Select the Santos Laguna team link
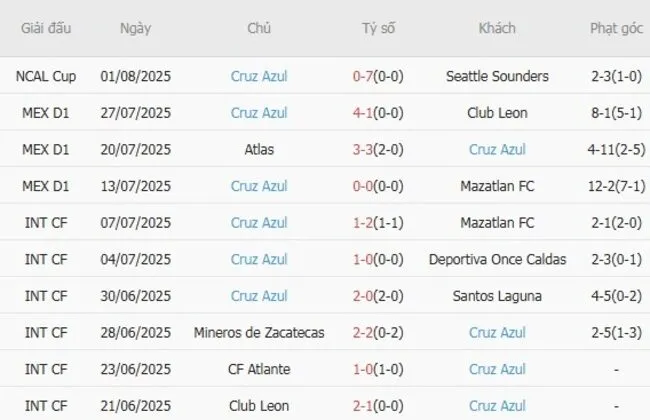The width and height of the screenshot is (650, 420). tap(497, 296)
